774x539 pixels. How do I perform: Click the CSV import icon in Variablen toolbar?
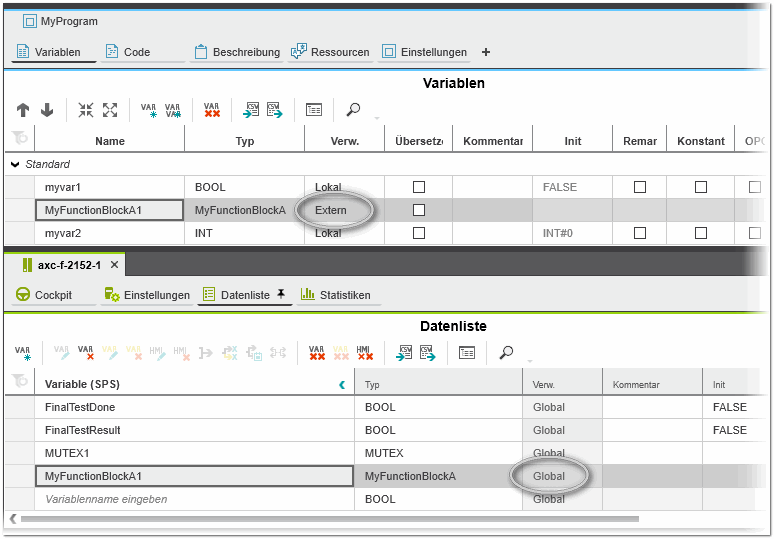coord(250,110)
